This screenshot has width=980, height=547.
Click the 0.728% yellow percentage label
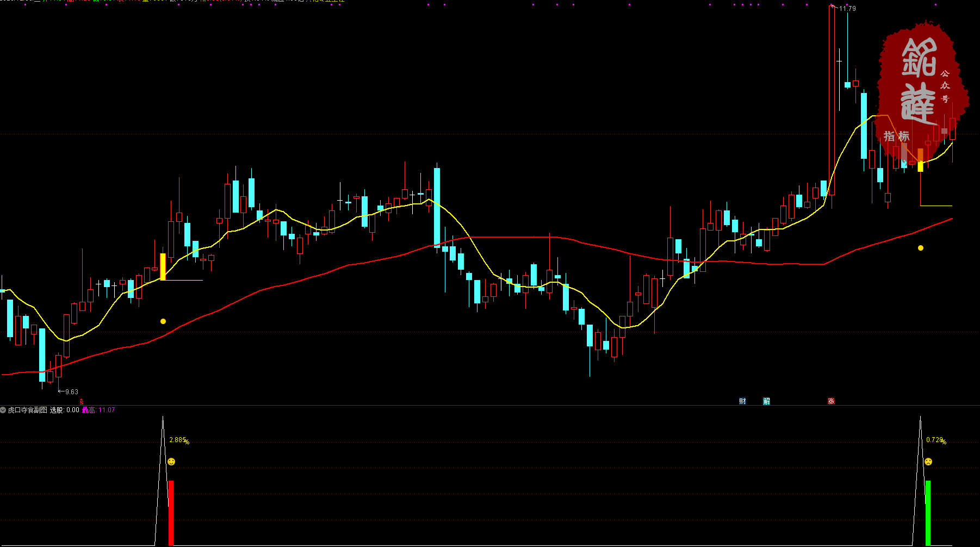click(936, 440)
